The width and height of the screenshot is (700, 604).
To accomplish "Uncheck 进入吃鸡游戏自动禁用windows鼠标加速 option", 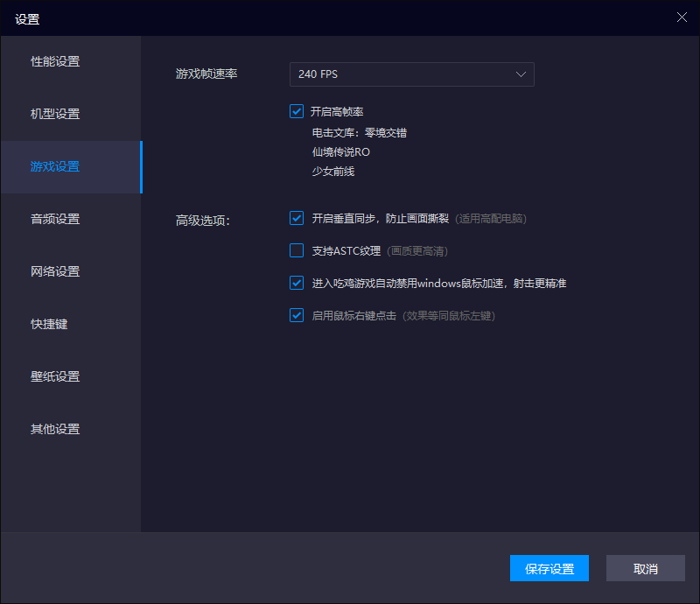I will [x=297, y=284].
